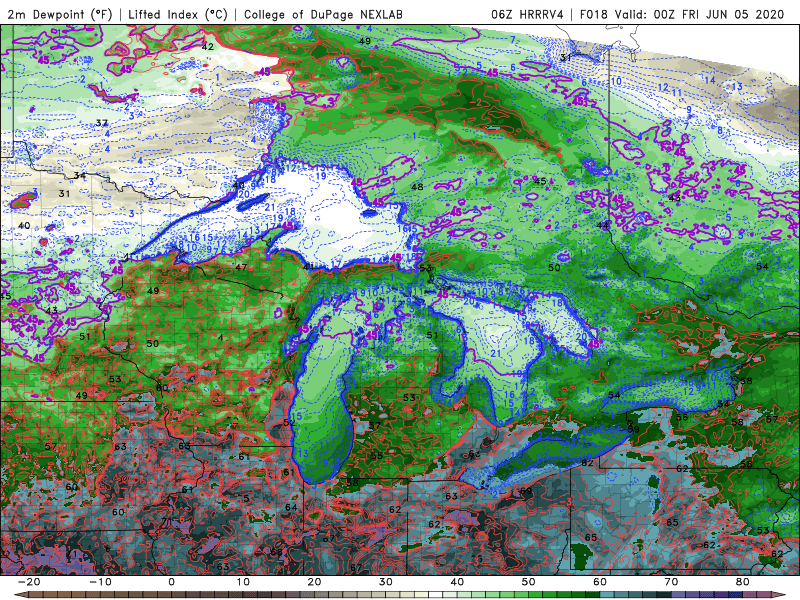Image resolution: width=800 pixels, height=600 pixels.
Task: Click the '10' colorbar scale label
Action: coord(243,582)
